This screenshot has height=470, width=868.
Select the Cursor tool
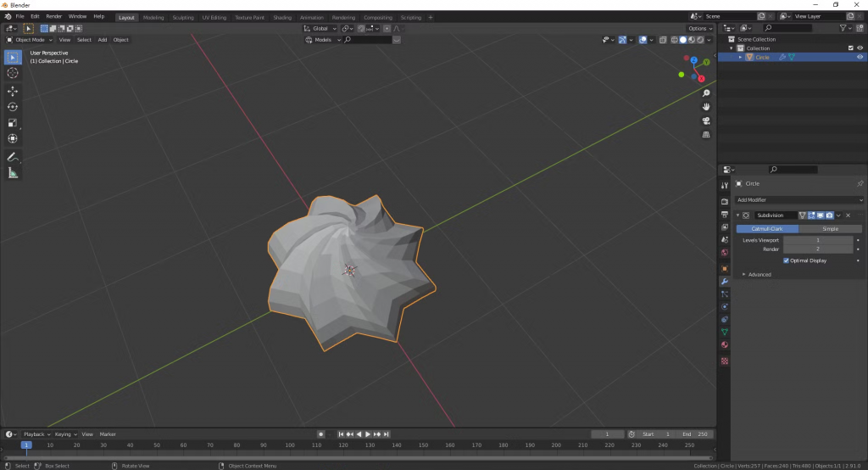pos(13,73)
